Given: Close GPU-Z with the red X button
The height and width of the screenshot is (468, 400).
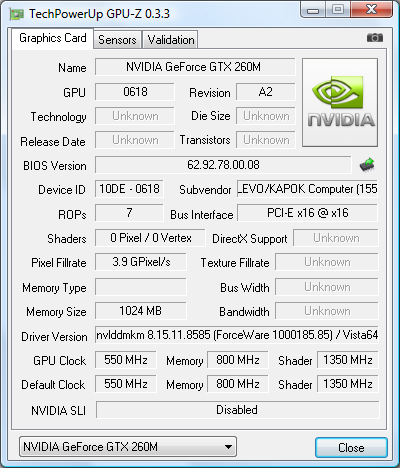Looking at the screenshot, I should [371, 10].
